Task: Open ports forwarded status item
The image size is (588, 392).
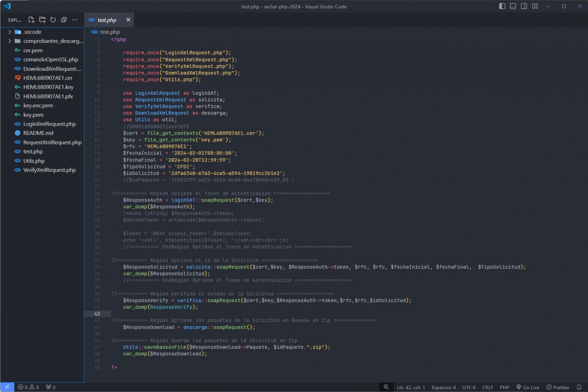Action: (51, 387)
